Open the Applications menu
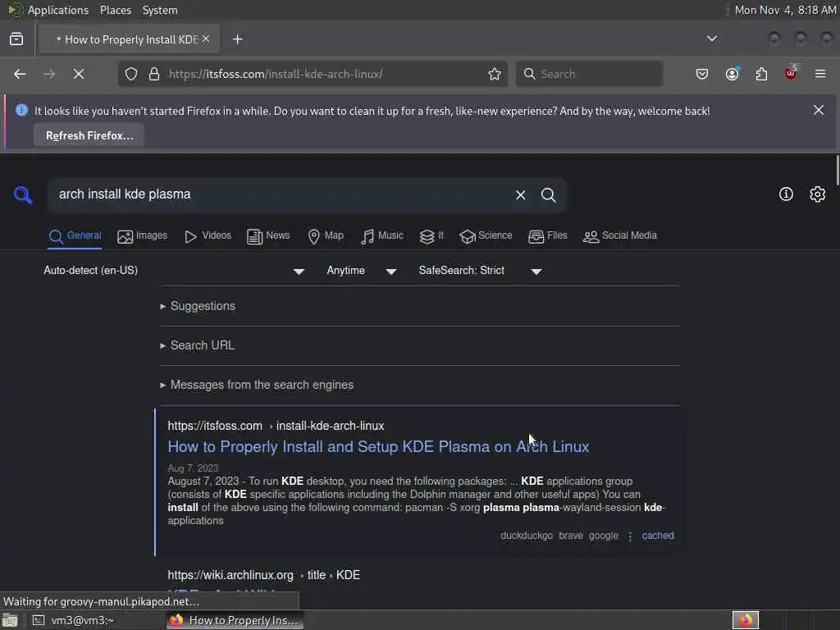 (58, 10)
